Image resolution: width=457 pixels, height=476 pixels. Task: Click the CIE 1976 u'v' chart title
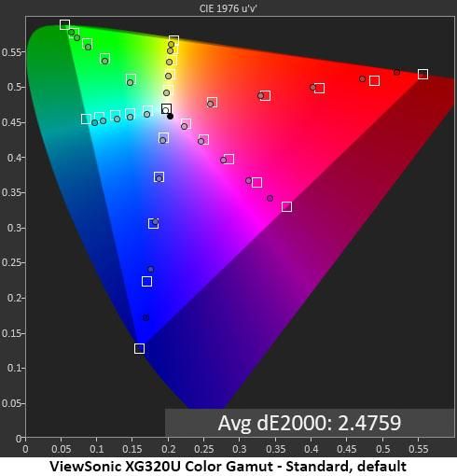click(x=228, y=8)
